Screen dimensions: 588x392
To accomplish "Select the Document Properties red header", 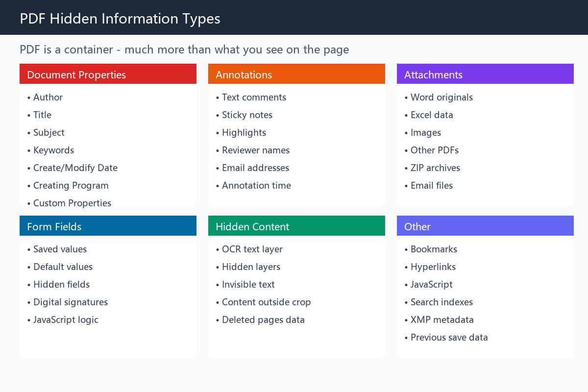I will point(108,74).
